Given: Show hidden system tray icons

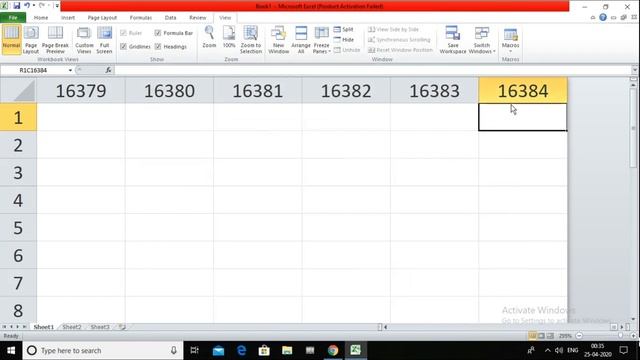Looking at the screenshot, I should click(x=547, y=350).
